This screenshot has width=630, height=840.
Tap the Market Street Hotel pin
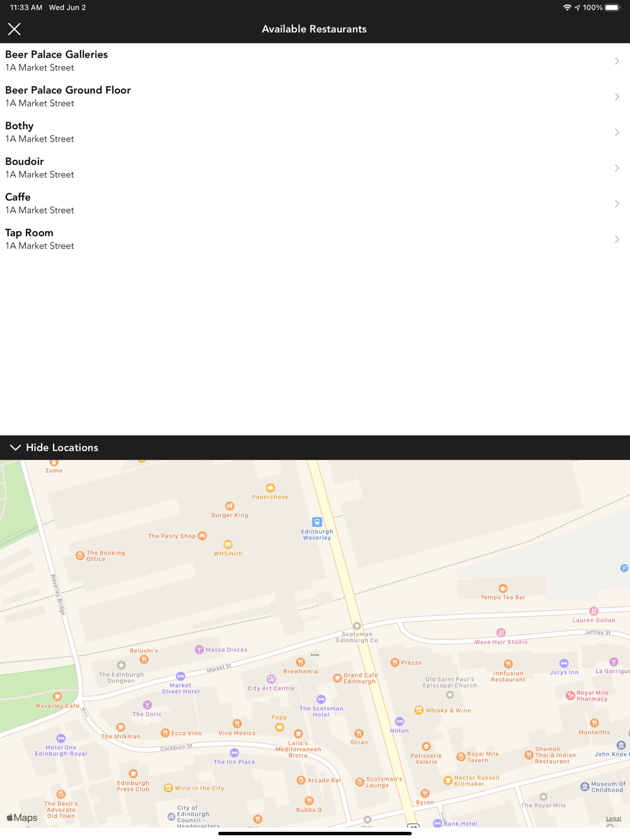(181, 676)
